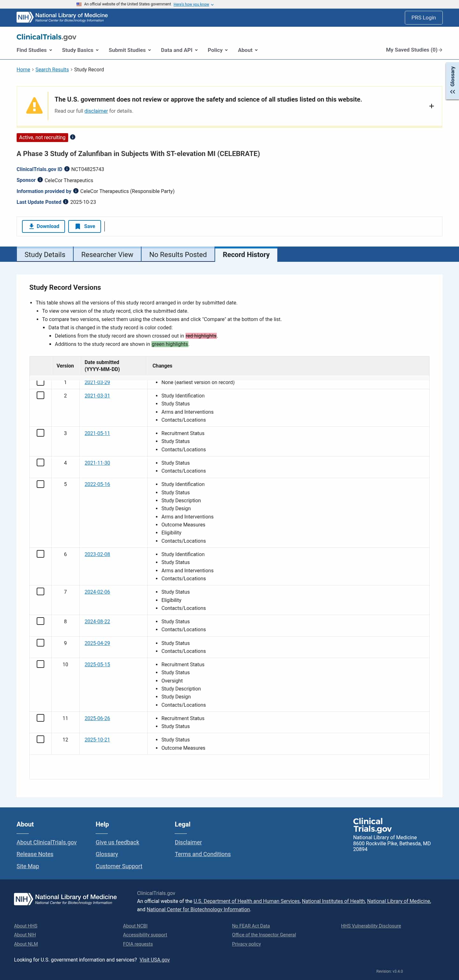Click the info icon next to ClinicalTrials.gov ID

(x=67, y=169)
